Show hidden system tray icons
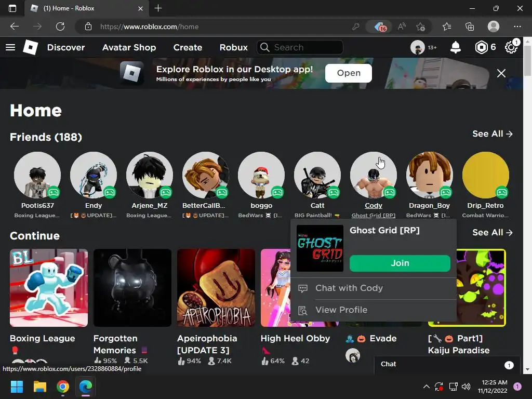The width and height of the screenshot is (532, 399). (427, 387)
